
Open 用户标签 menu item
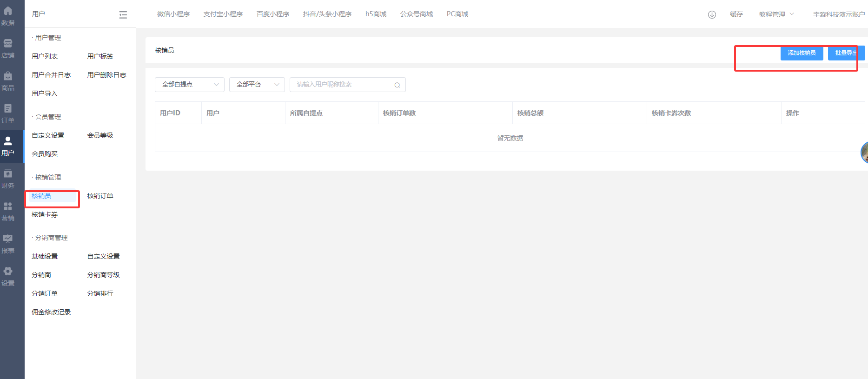point(100,56)
